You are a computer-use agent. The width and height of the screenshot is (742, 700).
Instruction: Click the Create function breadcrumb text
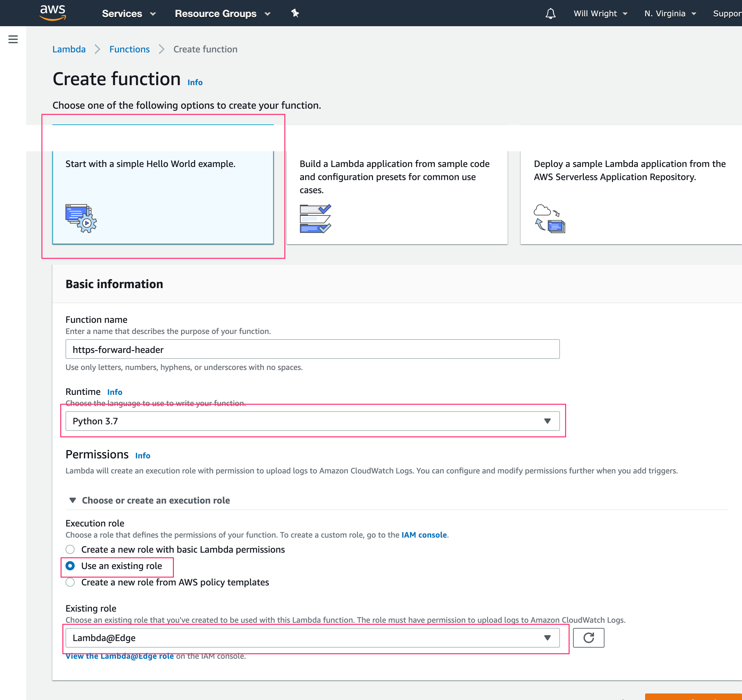205,49
